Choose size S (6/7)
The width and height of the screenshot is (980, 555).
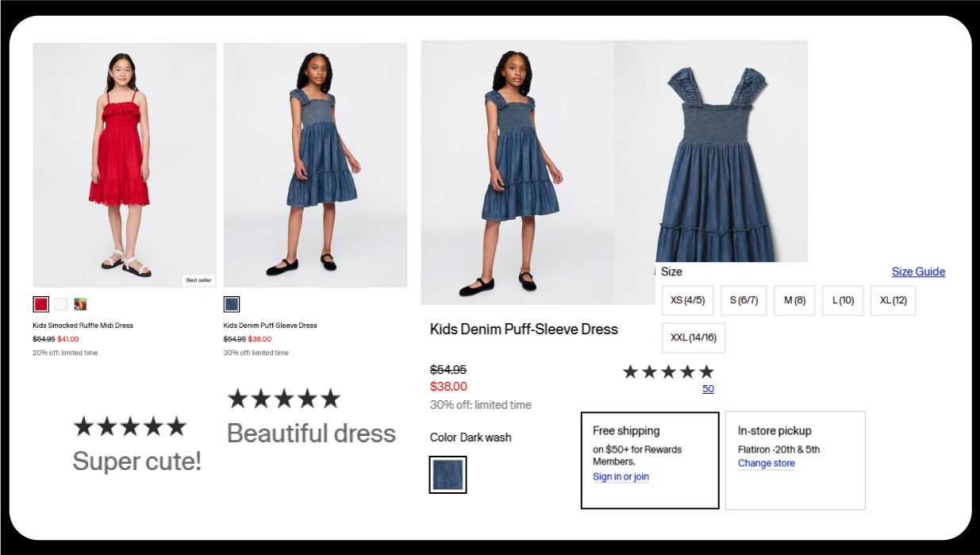(x=744, y=301)
